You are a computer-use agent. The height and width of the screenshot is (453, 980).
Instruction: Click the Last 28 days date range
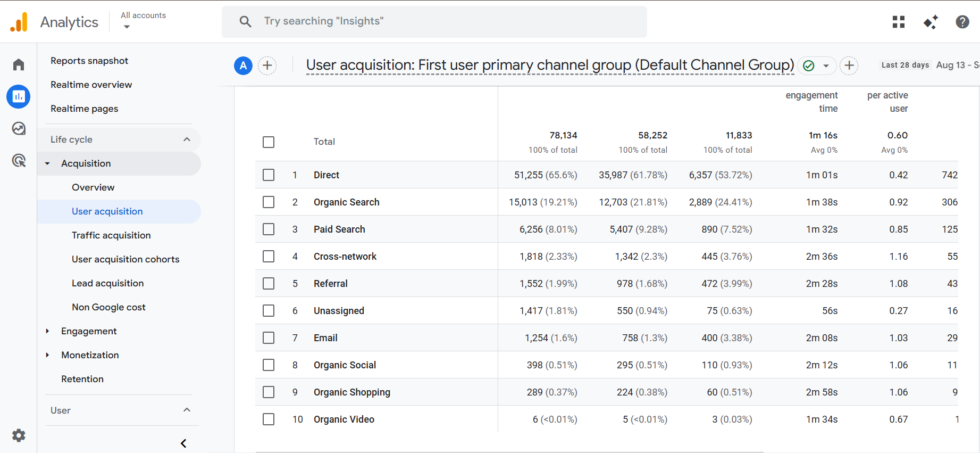905,65
